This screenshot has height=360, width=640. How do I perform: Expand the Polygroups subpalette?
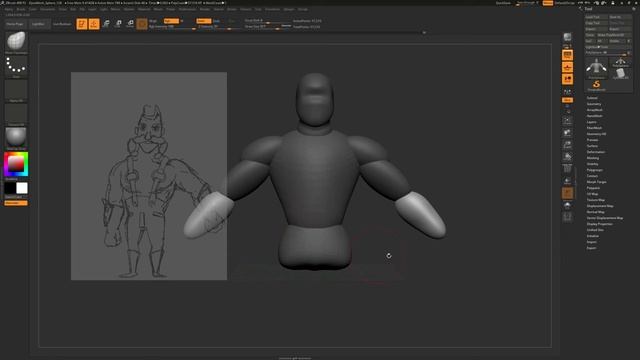[594, 170]
